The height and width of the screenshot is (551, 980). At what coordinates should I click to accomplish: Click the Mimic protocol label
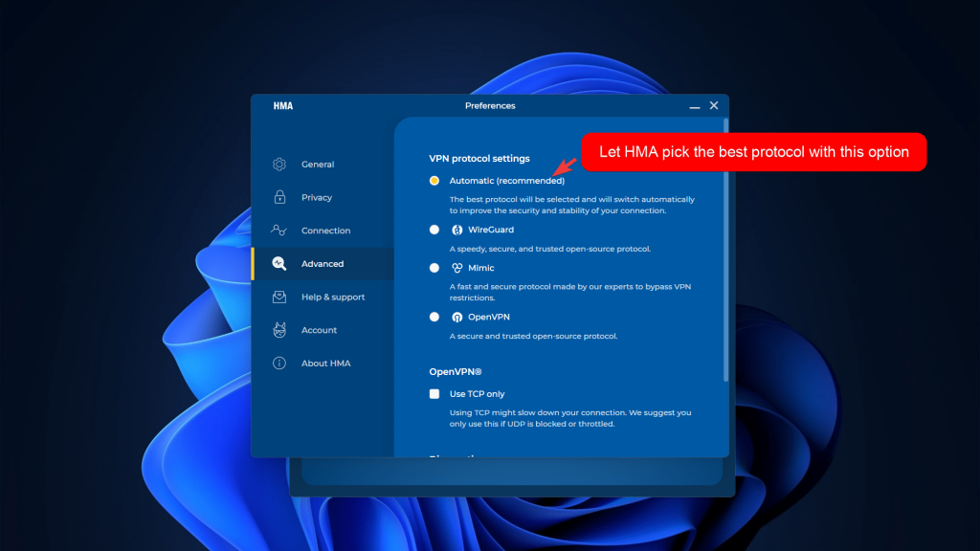point(481,268)
